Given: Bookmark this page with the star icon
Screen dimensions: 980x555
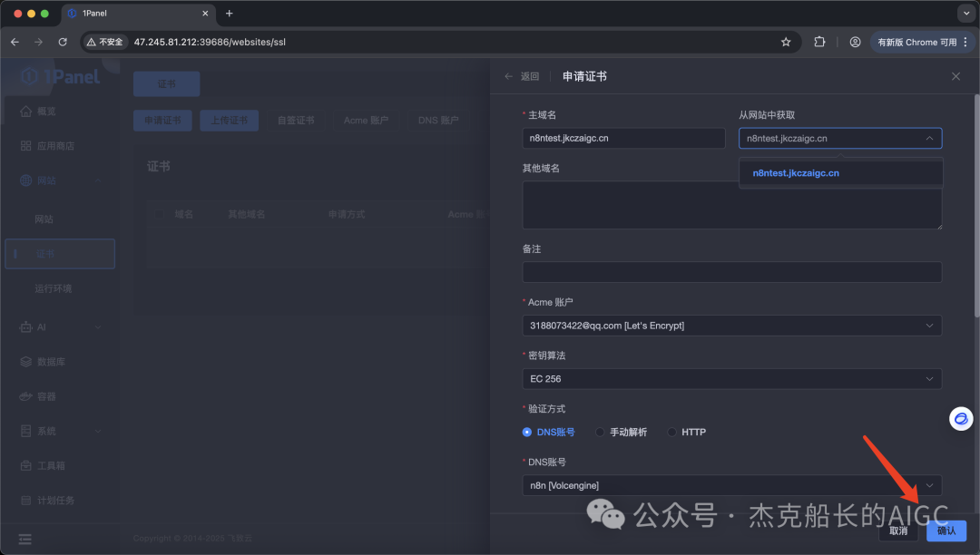Looking at the screenshot, I should pyautogui.click(x=786, y=42).
